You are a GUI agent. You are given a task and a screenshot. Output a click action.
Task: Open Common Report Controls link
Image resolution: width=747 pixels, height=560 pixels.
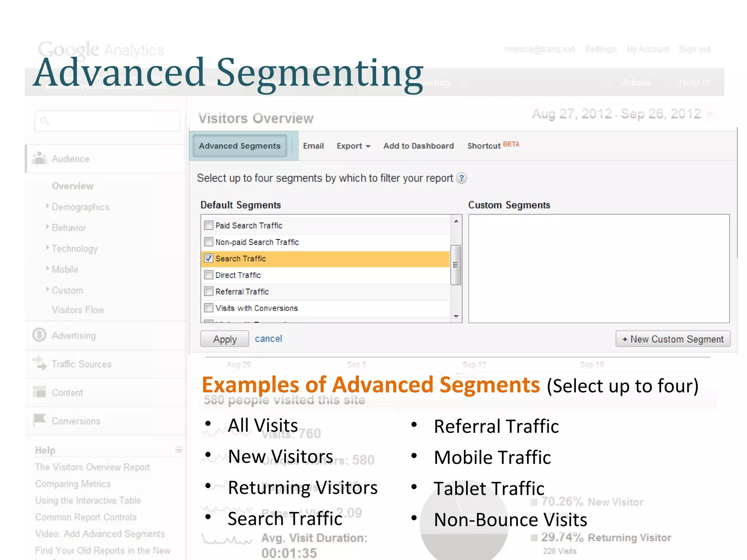(x=86, y=517)
